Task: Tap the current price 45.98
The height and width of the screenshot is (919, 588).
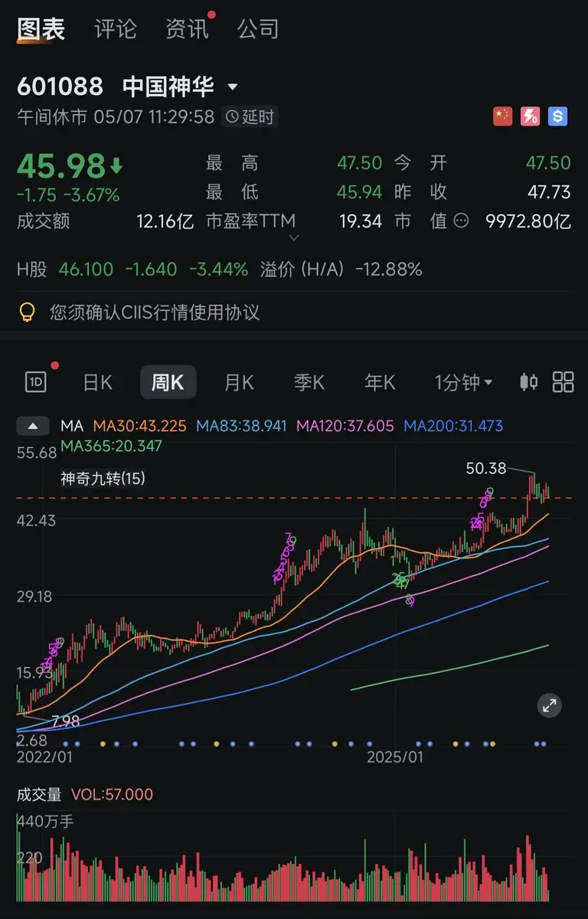Action: [x=60, y=166]
